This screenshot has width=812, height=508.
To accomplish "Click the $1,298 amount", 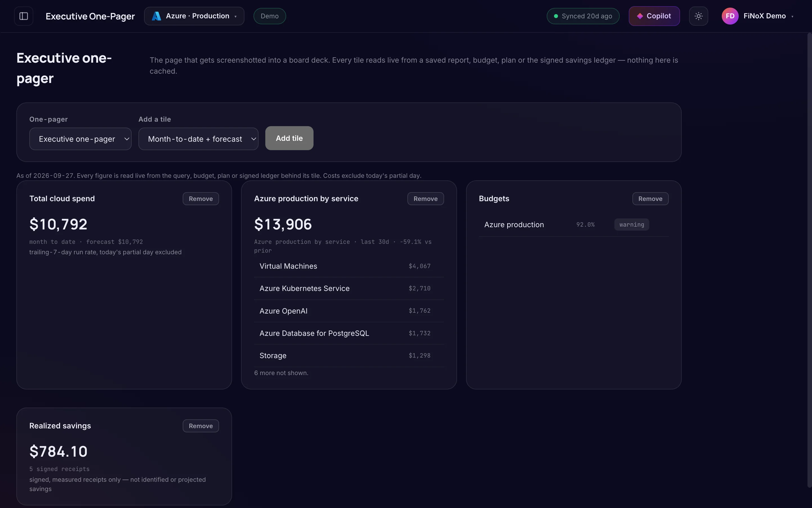I will point(420,356).
